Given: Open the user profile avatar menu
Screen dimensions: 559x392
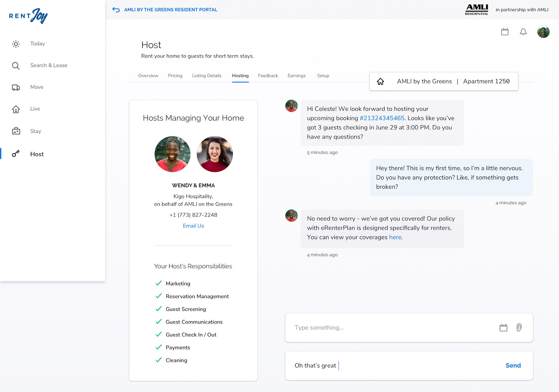Looking at the screenshot, I should pos(543,32).
